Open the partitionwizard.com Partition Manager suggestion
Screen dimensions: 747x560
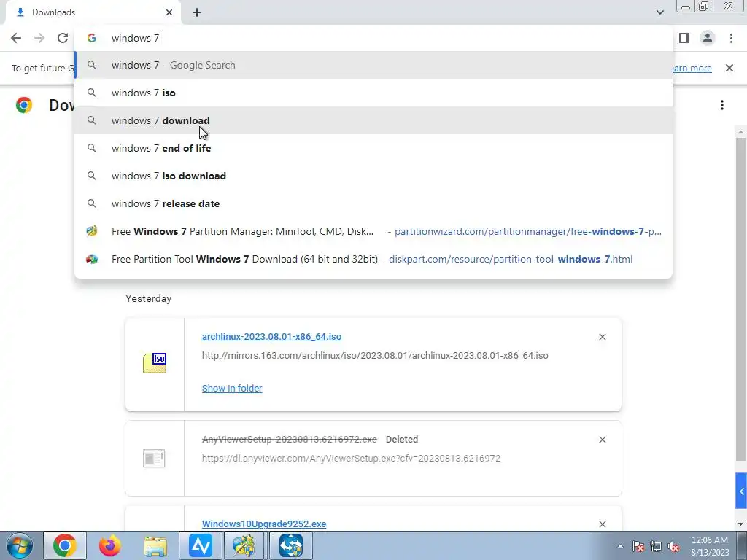tap(373, 231)
